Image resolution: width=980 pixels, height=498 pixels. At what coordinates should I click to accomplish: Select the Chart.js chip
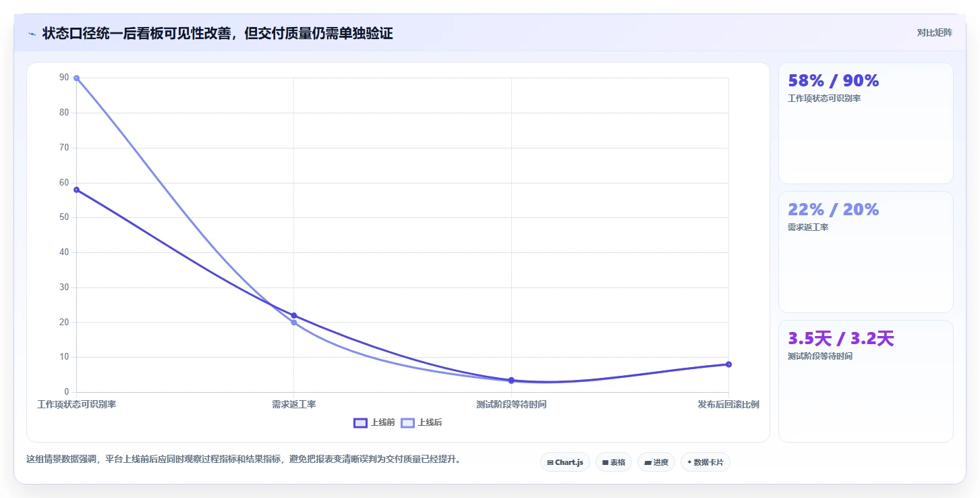[565, 462]
